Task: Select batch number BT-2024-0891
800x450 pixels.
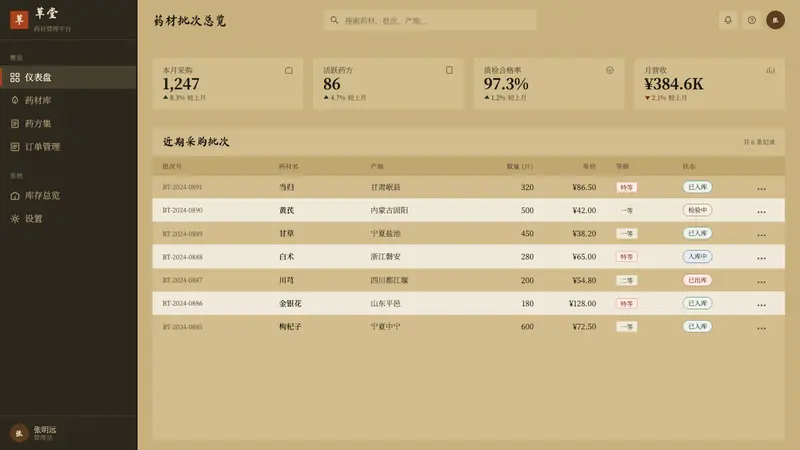Action: 182,187
